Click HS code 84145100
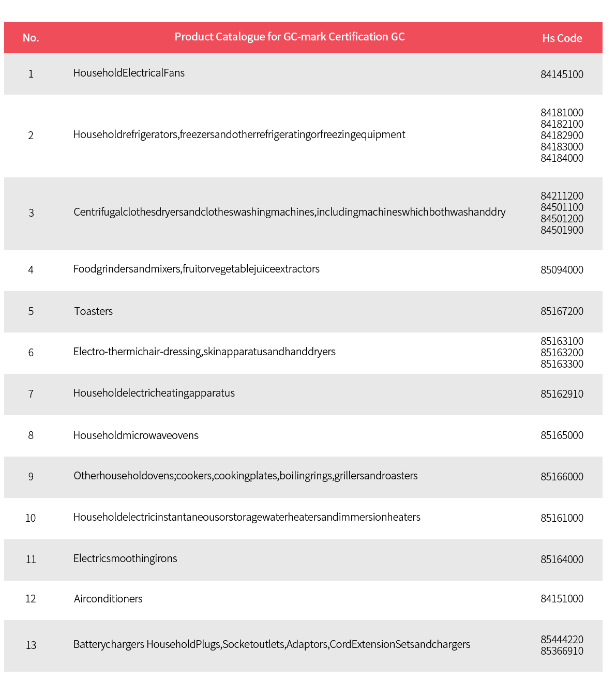 [x=562, y=74]
